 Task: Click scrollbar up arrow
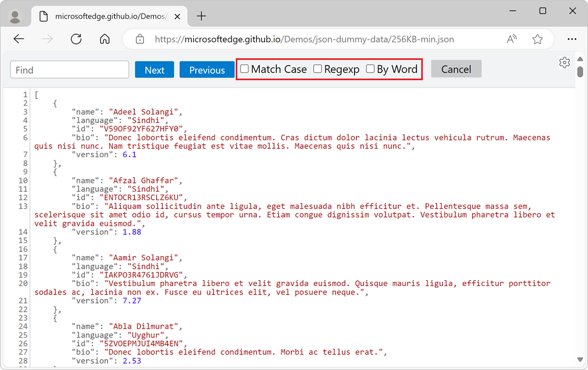tap(580, 59)
